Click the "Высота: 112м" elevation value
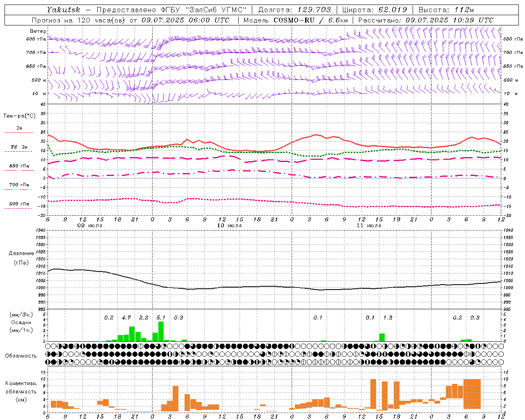 coord(446,10)
